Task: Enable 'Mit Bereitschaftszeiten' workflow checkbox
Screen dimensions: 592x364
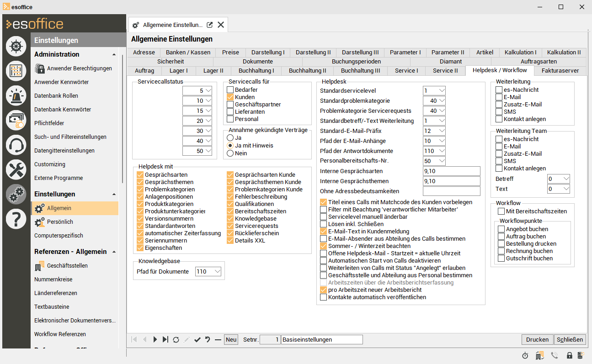Action: pos(501,211)
